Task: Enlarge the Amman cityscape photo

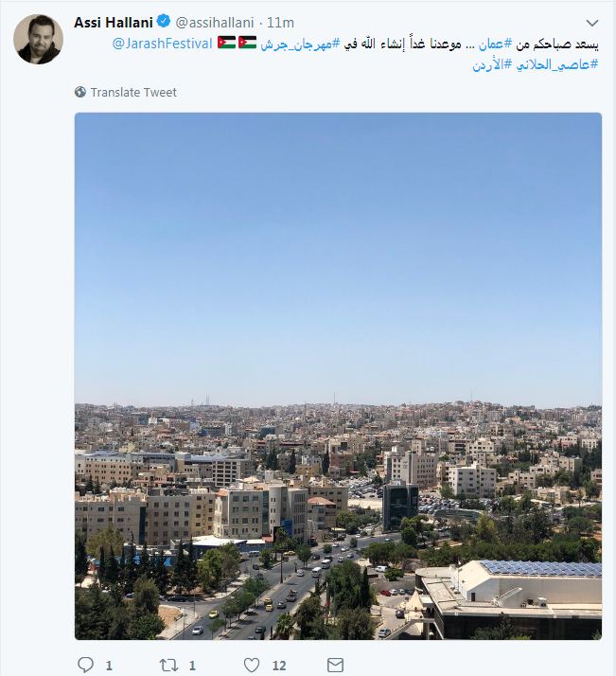Action: click(338, 376)
